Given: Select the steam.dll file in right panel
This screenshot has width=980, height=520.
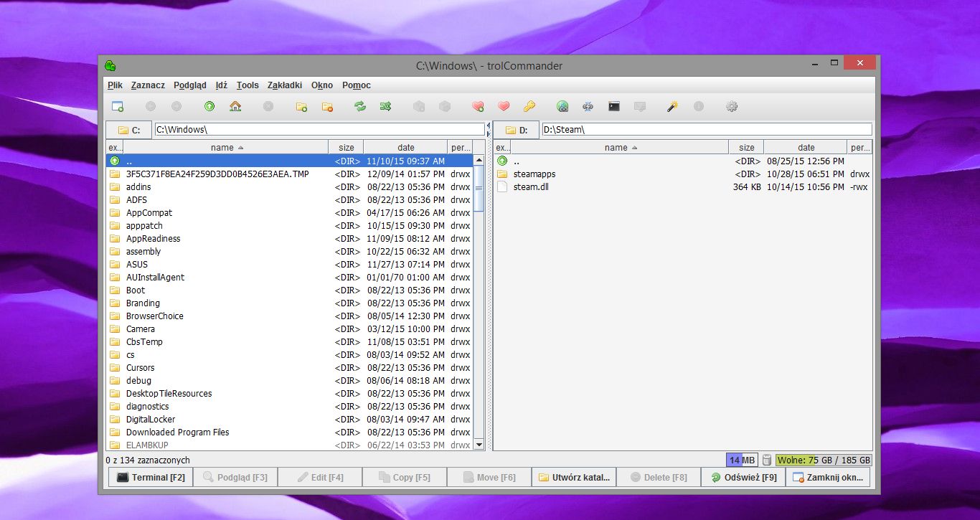Looking at the screenshot, I should pyautogui.click(x=683, y=186).
